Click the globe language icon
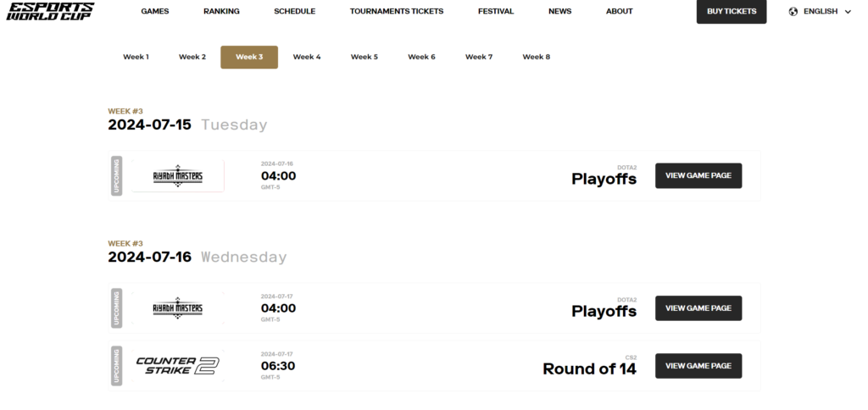Image resolution: width=868 pixels, height=410 pixels. (x=793, y=12)
